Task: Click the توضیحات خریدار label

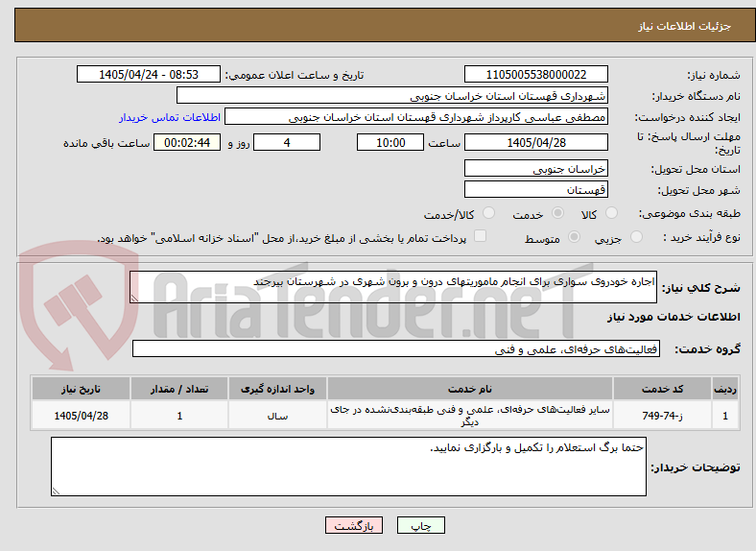Action: [696, 467]
